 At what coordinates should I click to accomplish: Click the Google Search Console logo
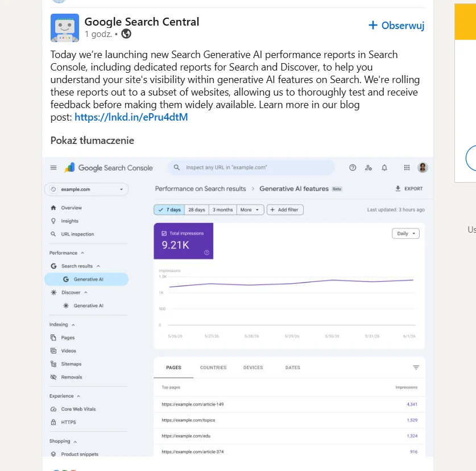pyautogui.click(x=109, y=168)
